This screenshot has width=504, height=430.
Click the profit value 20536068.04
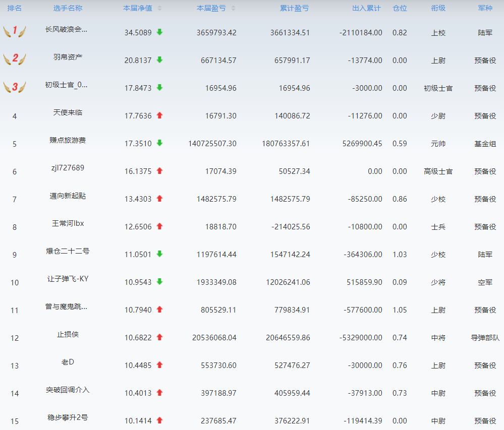[214, 338]
